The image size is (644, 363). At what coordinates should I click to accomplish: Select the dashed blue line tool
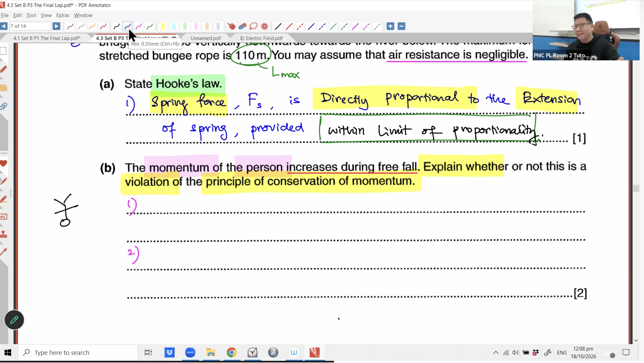pyautogui.click(x=322, y=26)
